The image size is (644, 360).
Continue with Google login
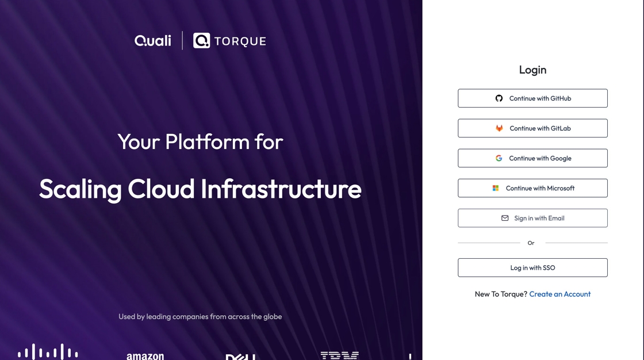(532, 158)
